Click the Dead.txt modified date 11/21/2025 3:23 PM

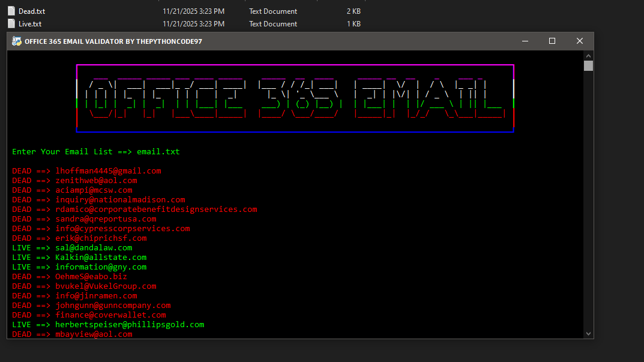click(193, 11)
